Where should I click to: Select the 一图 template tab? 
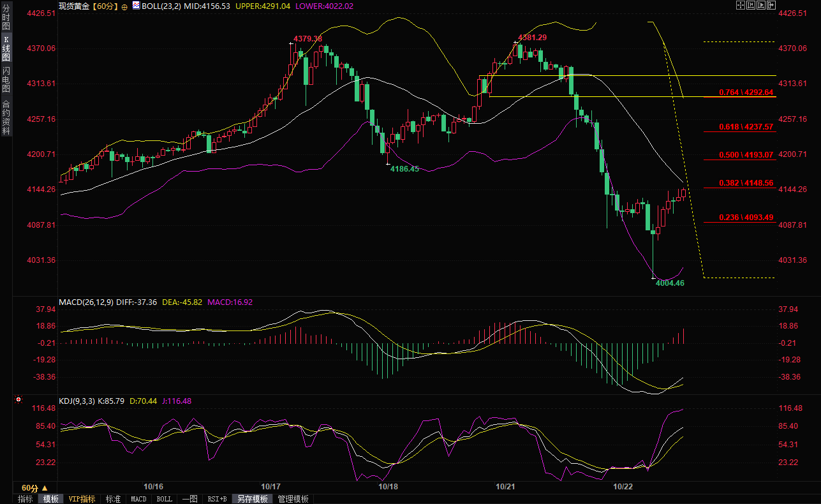(189, 499)
